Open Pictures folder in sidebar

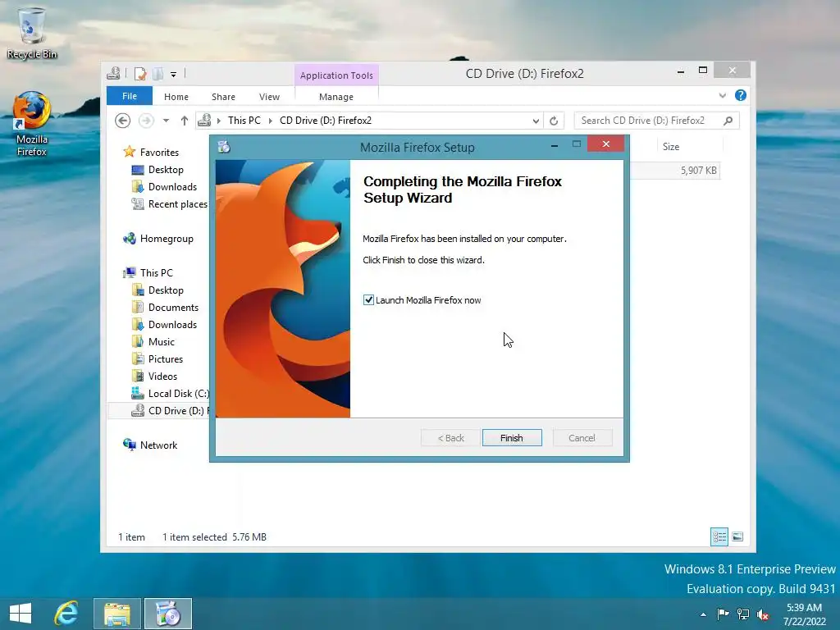tap(166, 358)
